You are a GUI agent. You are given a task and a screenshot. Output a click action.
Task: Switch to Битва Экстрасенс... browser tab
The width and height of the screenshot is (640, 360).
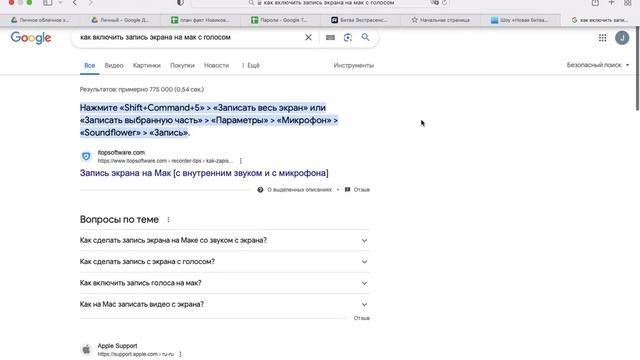360,20
